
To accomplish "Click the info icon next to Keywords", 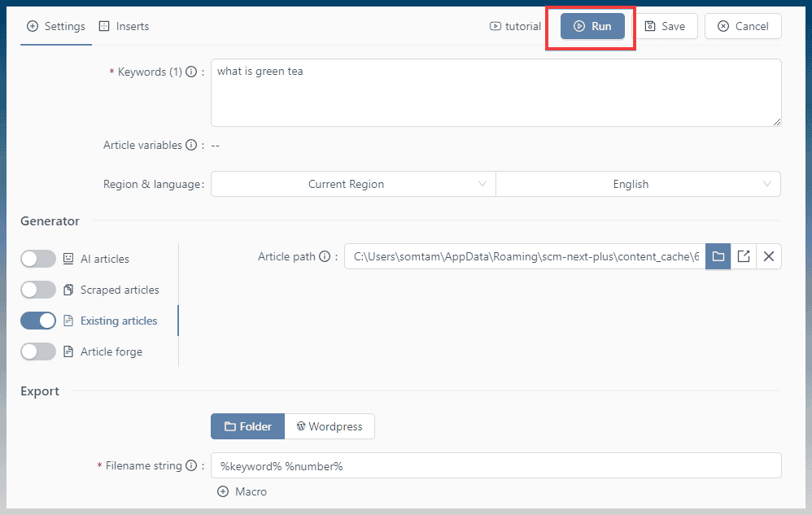I will tap(191, 72).
